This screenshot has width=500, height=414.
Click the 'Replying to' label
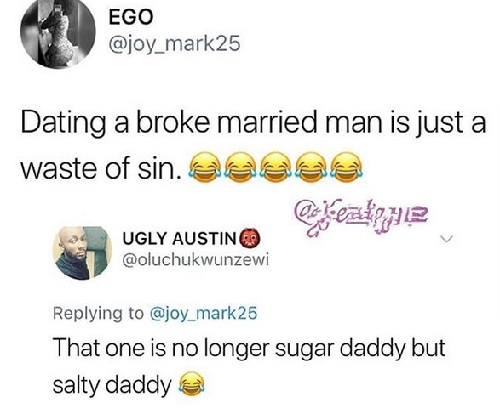98,314
